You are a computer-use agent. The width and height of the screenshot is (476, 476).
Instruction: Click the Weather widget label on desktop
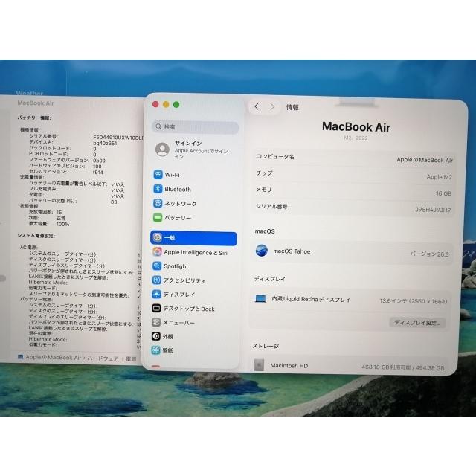pos(30,93)
